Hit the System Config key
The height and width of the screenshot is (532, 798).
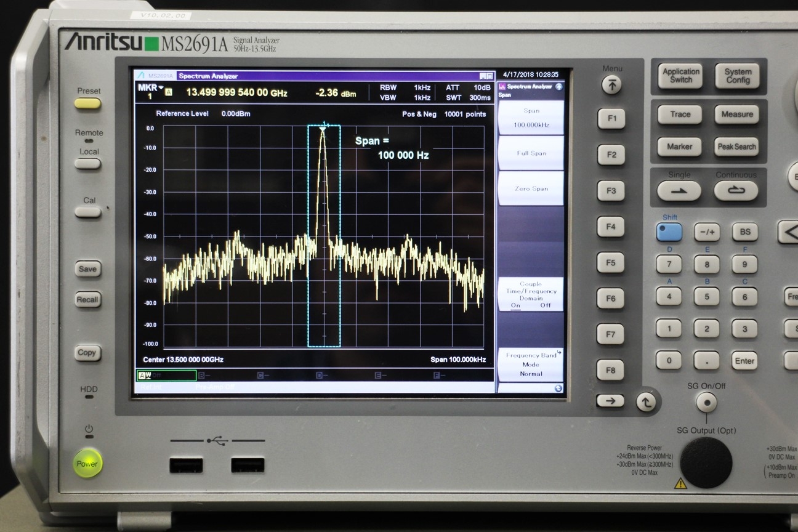coord(738,76)
